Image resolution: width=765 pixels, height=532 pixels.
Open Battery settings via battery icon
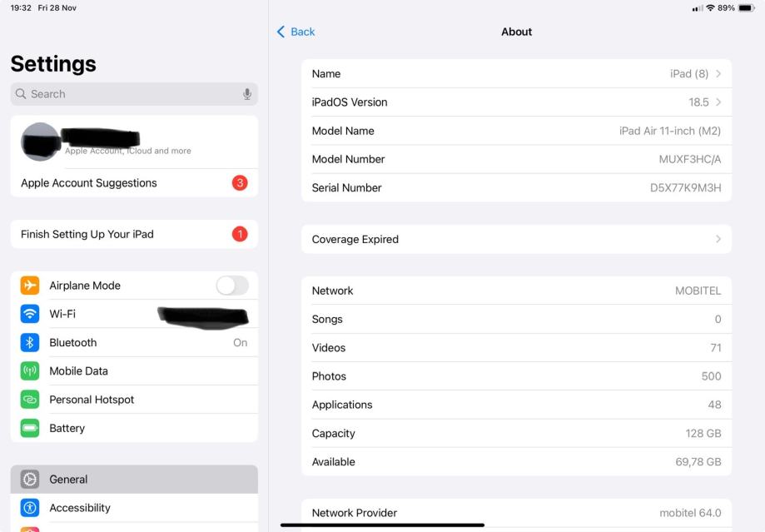point(30,428)
